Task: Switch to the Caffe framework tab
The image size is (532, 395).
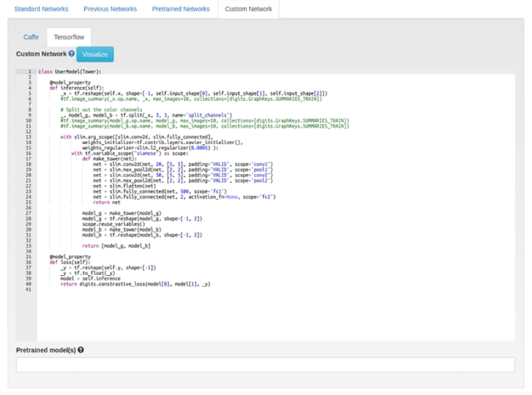Action: [31, 37]
